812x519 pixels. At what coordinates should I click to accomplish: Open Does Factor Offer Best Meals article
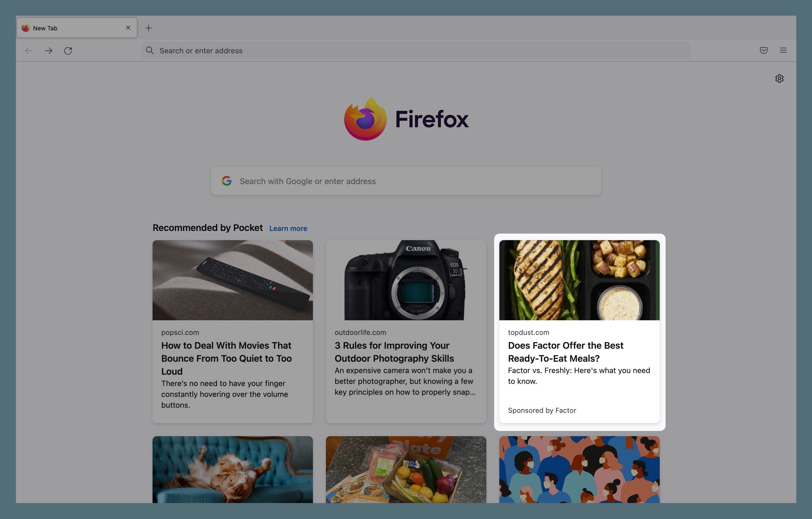[x=565, y=352]
